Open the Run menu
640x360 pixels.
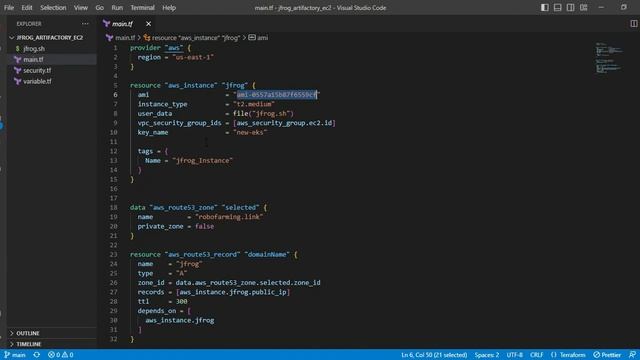pyautogui.click(x=117, y=7)
